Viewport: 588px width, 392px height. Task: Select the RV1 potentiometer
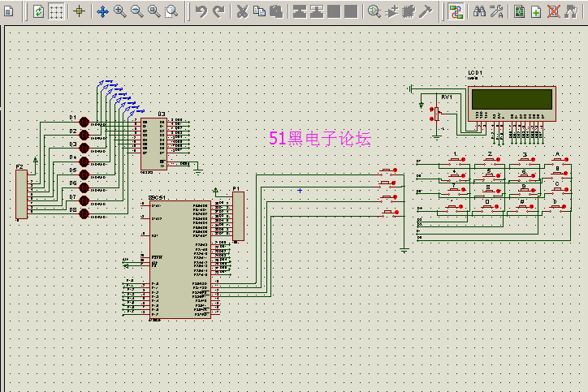click(x=436, y=114)
